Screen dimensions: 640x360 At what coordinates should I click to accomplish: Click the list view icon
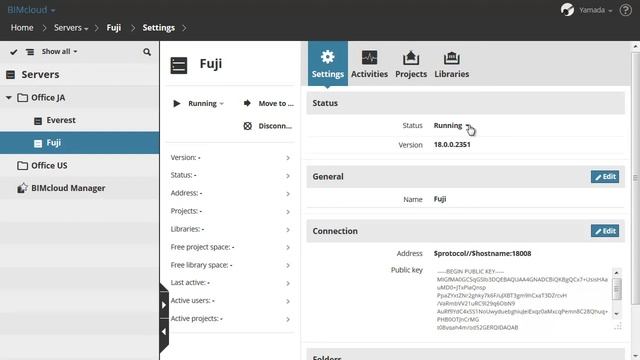30,52
